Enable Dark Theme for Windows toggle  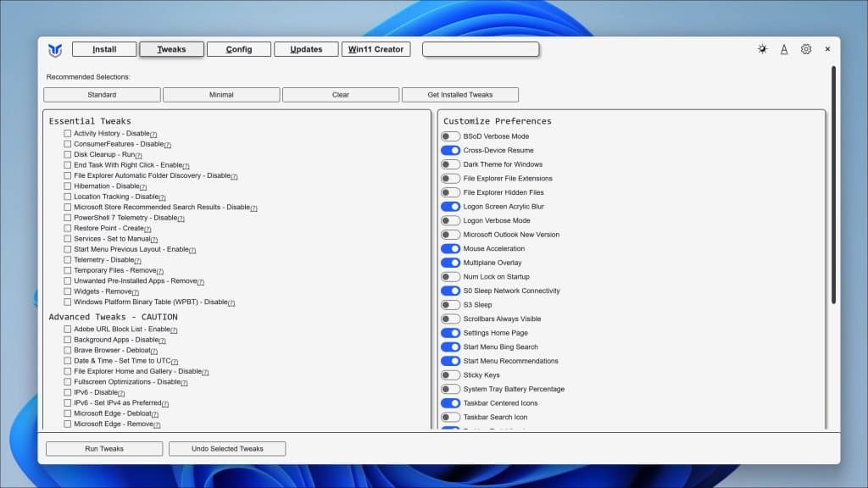click(451, 164)
